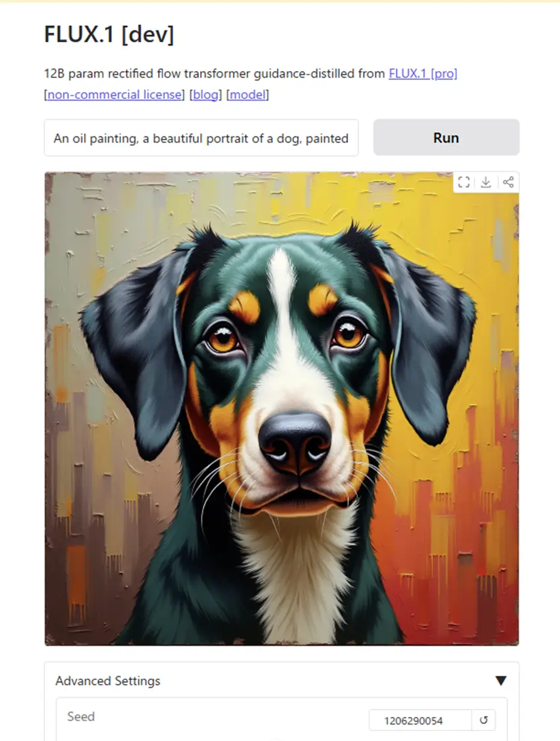Open the FLUX.1 [pro] link

point(423,74)
